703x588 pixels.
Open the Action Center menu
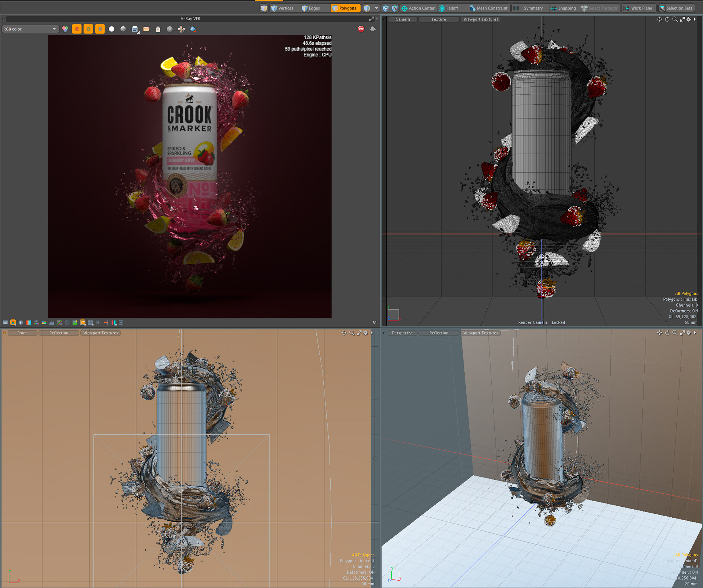click(x=418, y=8)
